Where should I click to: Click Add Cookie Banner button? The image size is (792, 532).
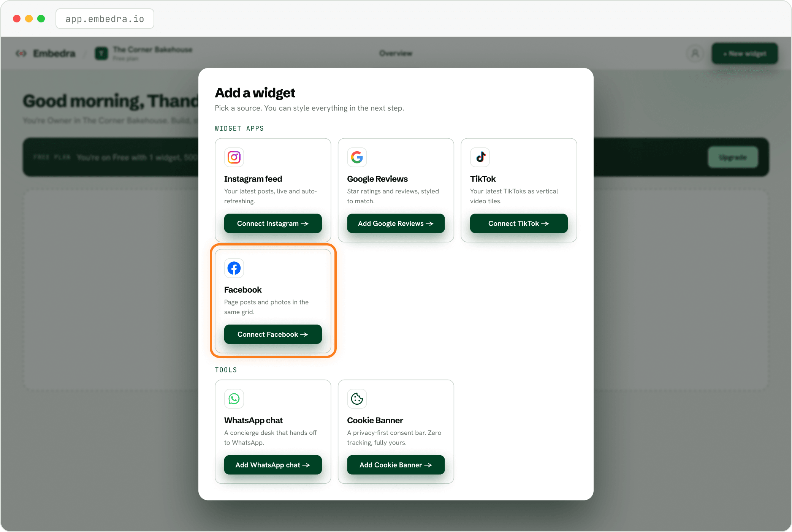pyautogui.click(x=396, y=465)
